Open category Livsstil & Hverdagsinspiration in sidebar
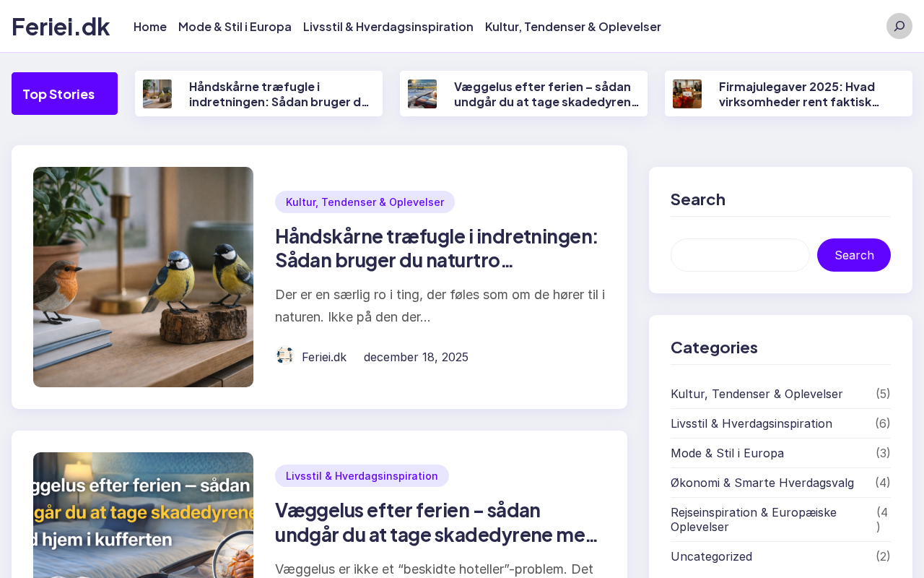 (x=751, y=423)
